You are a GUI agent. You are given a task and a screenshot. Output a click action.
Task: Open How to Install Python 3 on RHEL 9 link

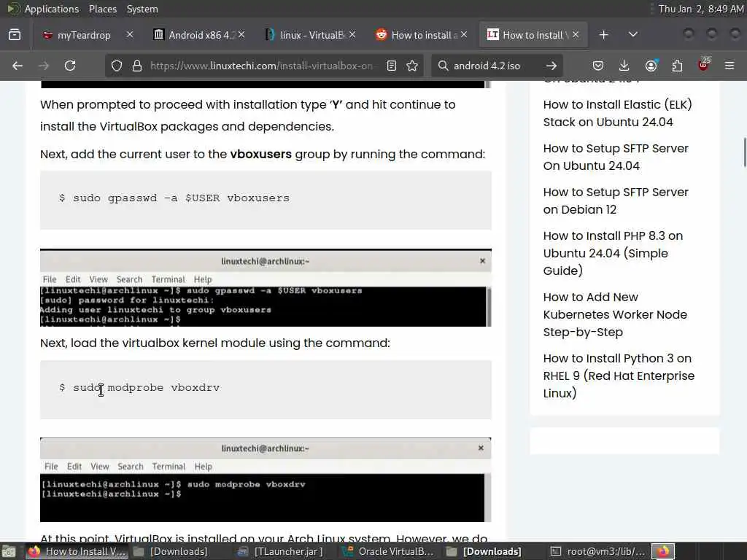tap(619, 376)
